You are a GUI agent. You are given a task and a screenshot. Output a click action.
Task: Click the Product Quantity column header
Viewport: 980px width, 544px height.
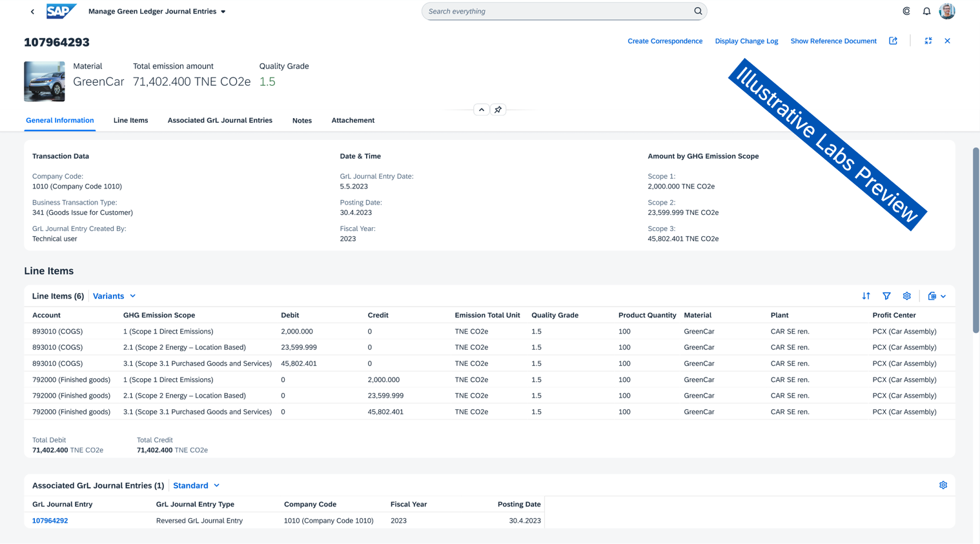pyautogui.click(x=648, y=316)
